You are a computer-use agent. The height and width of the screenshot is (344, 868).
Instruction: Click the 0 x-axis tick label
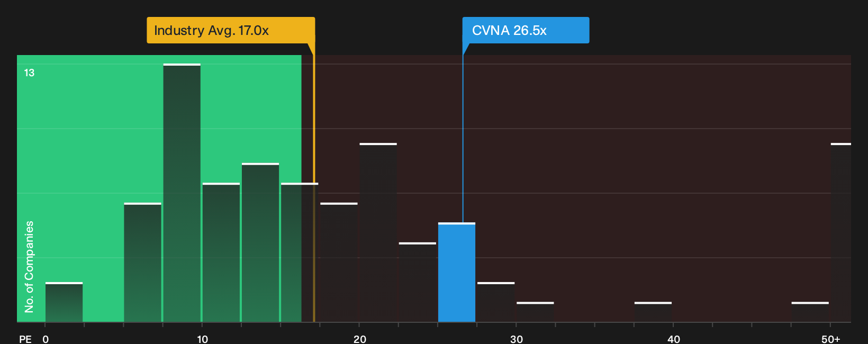point(46,339)
